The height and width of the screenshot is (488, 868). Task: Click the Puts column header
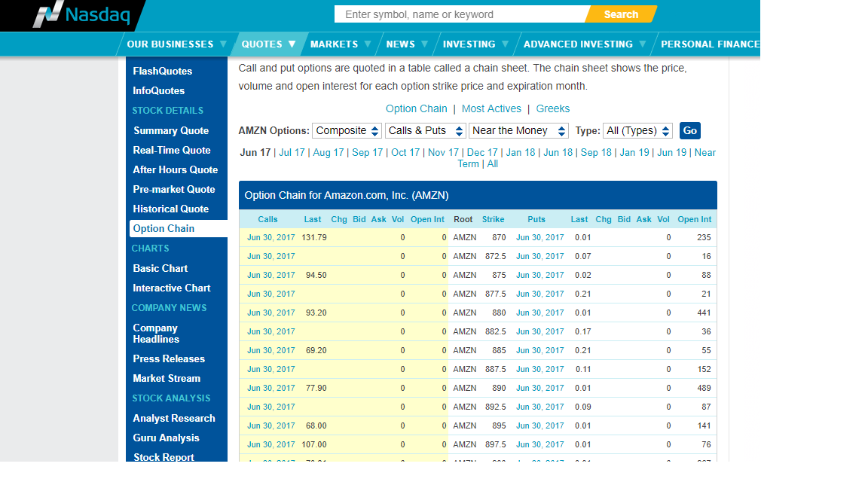[x=536, y=220]
